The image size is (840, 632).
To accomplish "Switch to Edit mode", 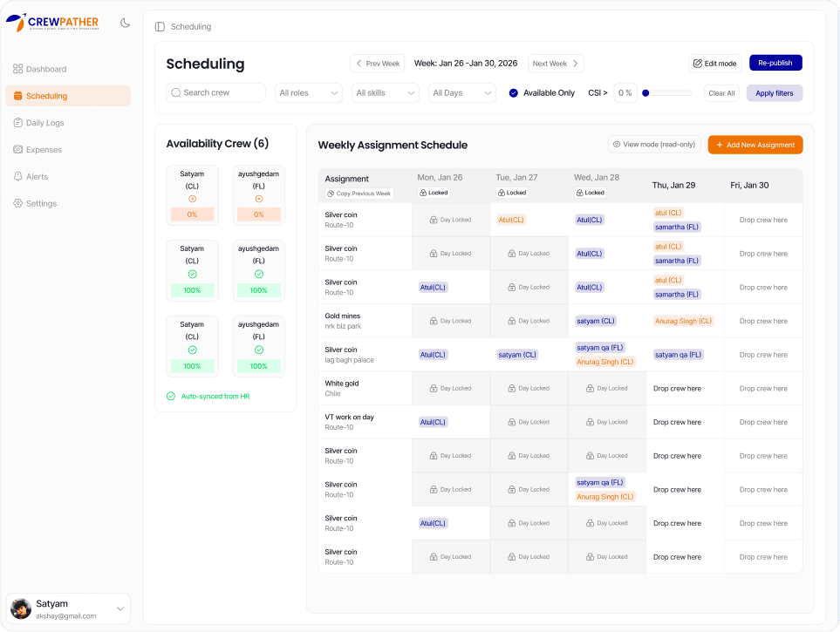I will [714, 64].
